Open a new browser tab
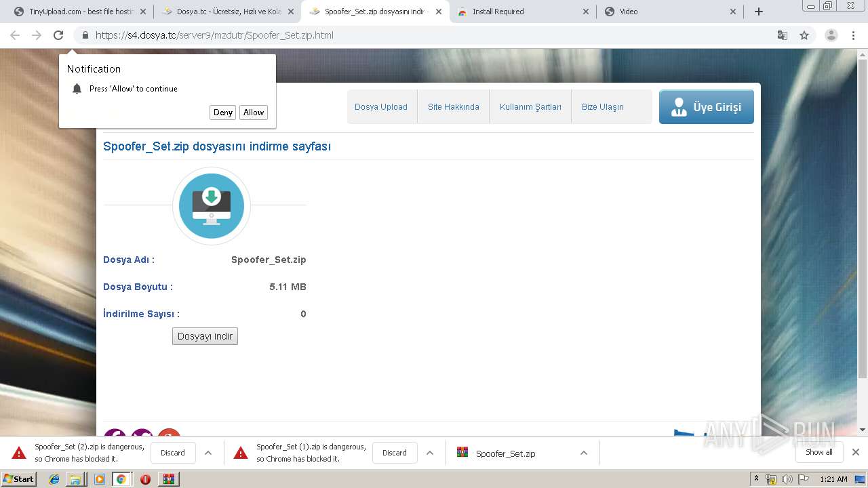 (x=759, y=12)
